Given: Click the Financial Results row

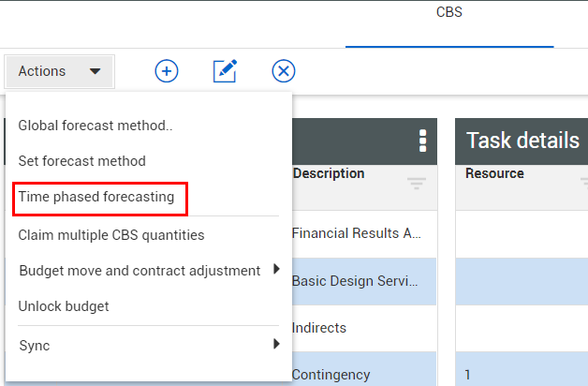Looking at the screenshot, I should pyautogui.click(x=360, y=234).
